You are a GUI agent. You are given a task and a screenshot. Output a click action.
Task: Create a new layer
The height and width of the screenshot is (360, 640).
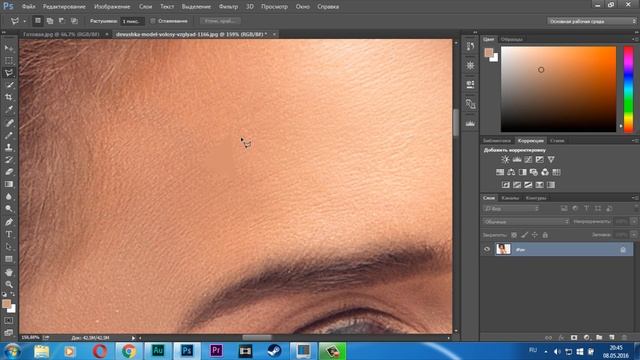tap(611, 338)
